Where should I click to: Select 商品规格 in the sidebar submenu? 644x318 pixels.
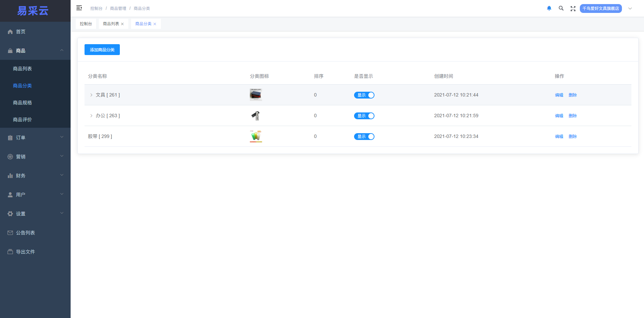point(22,103)
